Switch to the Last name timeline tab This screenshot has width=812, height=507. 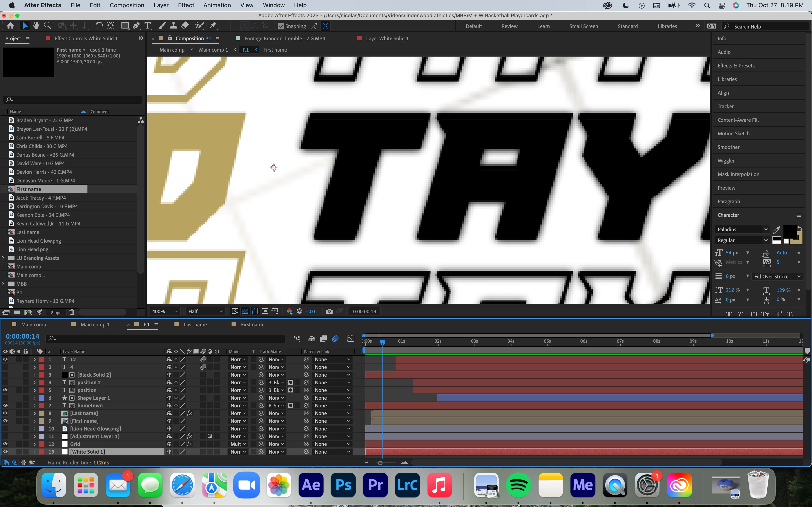tap(195, 325)
